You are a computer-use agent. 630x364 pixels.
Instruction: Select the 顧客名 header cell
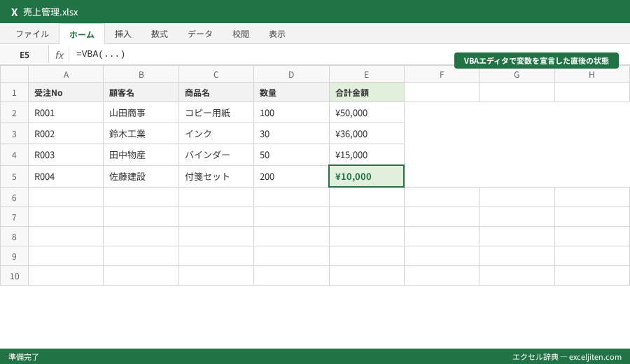pyautogui.click(x=141, y=92)
